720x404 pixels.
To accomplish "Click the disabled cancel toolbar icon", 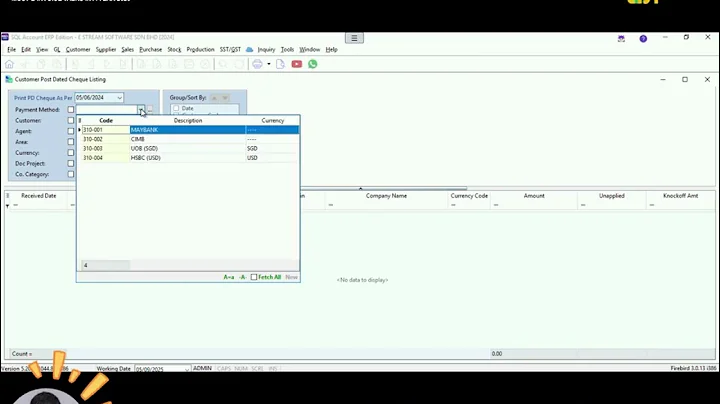I will (205, 64).
